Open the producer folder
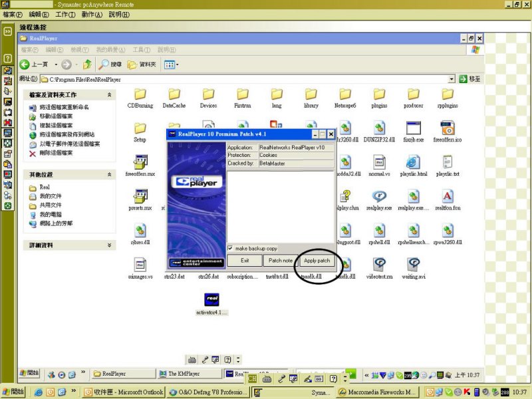 pyautogui.click(x=413, y=94)
